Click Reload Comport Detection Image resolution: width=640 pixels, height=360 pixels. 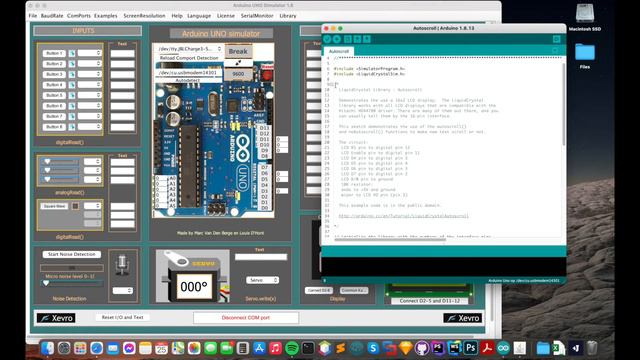point(189,58)
